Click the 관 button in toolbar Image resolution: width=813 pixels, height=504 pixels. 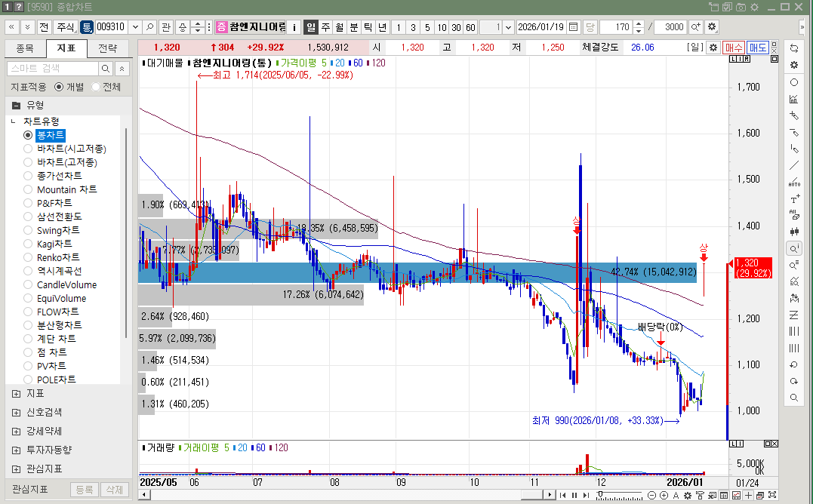coord(166,27)
